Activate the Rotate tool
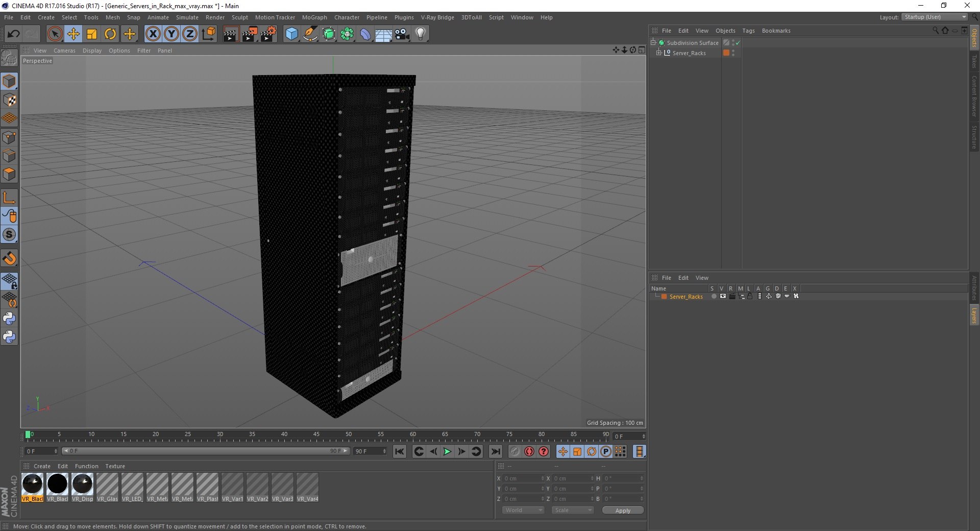980x531 pixels. click(110, 34)
